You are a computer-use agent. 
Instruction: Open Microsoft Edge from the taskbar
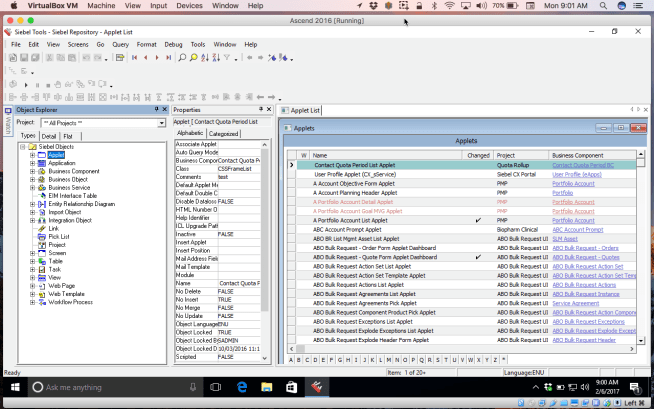(241, 387)
